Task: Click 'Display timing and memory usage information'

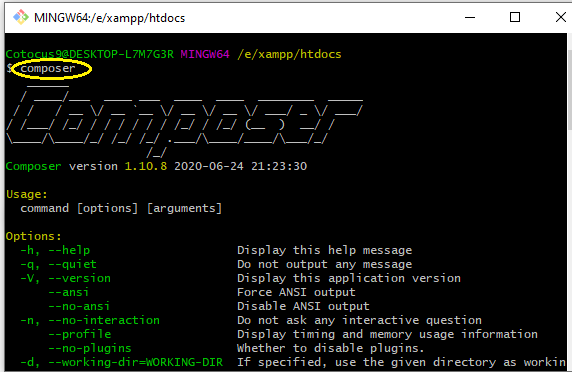Action: 387,334
